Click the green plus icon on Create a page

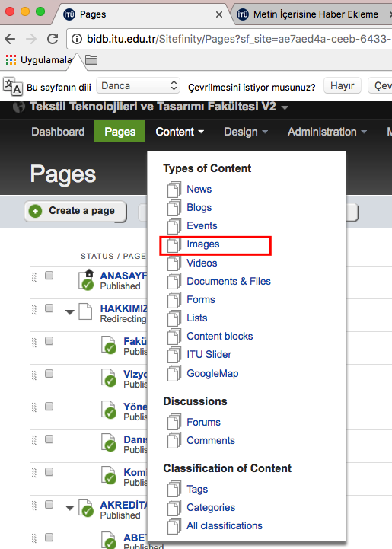[x=35, y=211]
